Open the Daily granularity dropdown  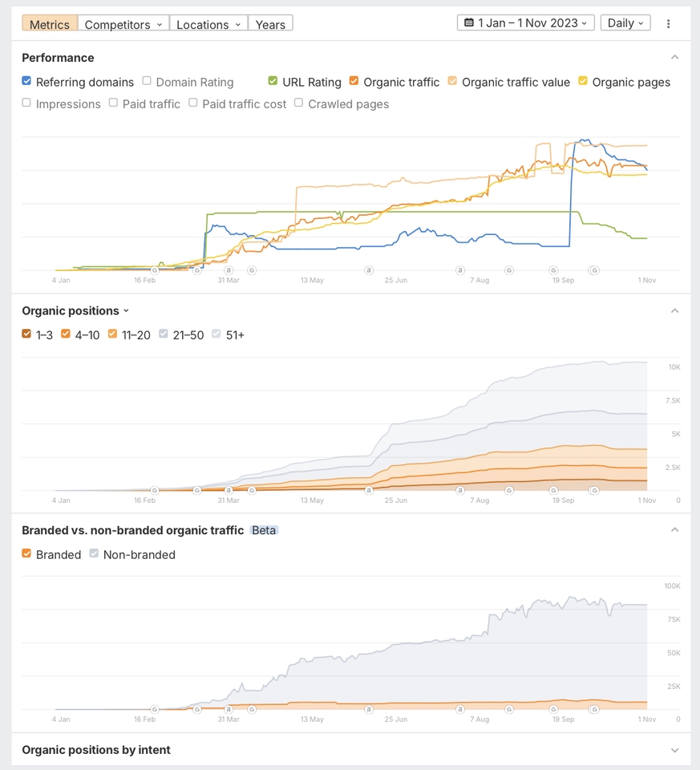pos(625,23)
